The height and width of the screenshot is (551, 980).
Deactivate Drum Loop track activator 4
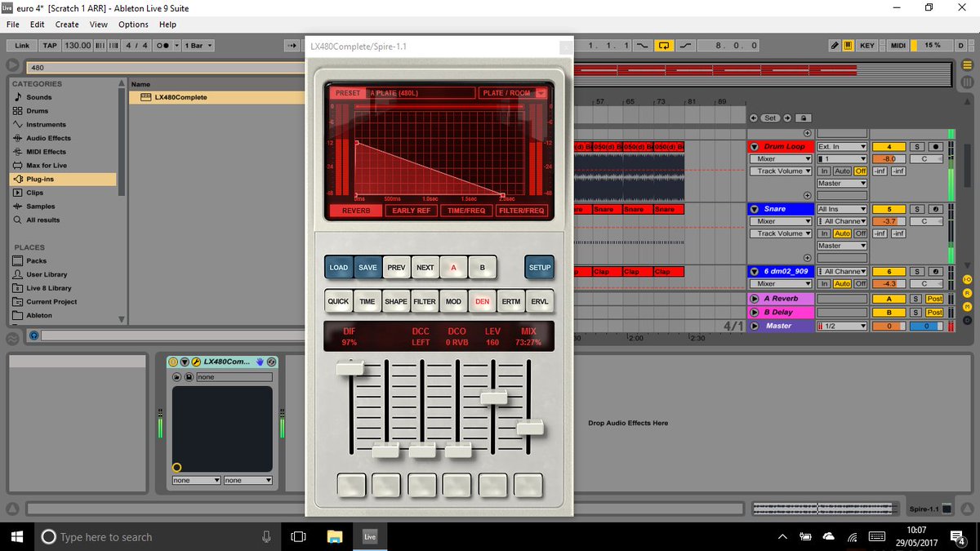tap(889, 147)
